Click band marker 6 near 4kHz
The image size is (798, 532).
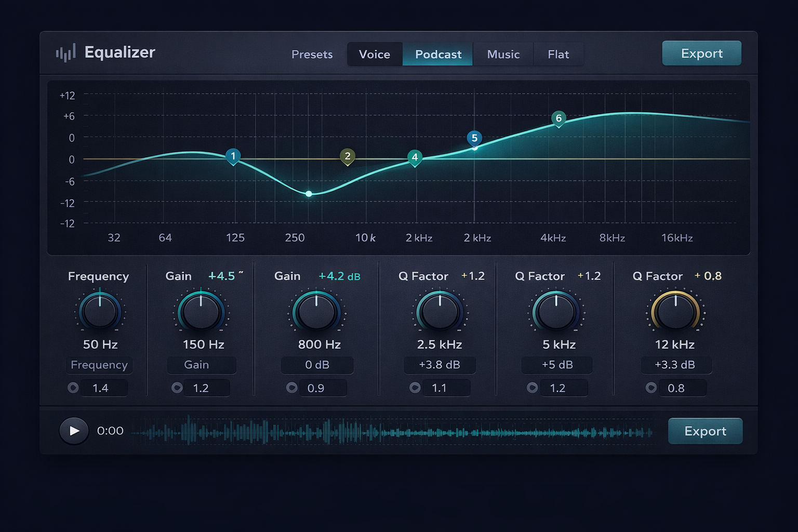click(x=558, y=118)
